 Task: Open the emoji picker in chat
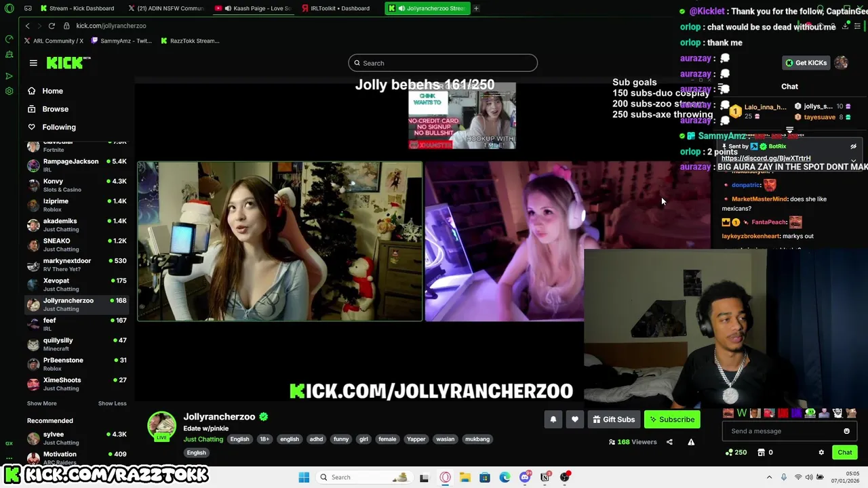[x=846, y=431]
